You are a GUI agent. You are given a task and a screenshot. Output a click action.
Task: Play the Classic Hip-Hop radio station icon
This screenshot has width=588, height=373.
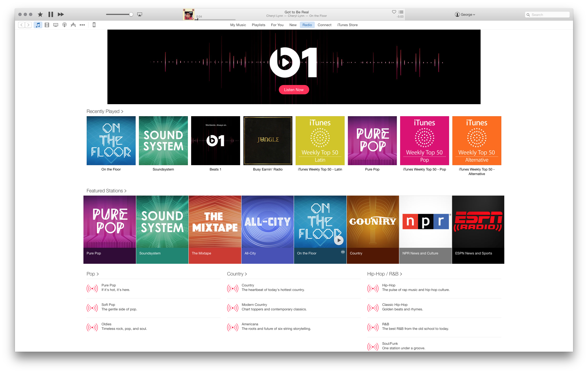click(373, 308)
